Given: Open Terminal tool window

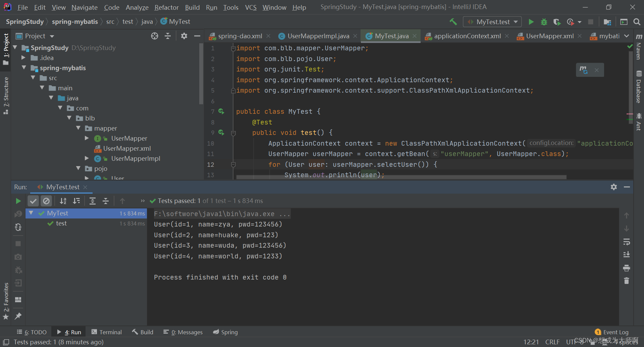Looking at the screenshot, I should tap(107, 332).
